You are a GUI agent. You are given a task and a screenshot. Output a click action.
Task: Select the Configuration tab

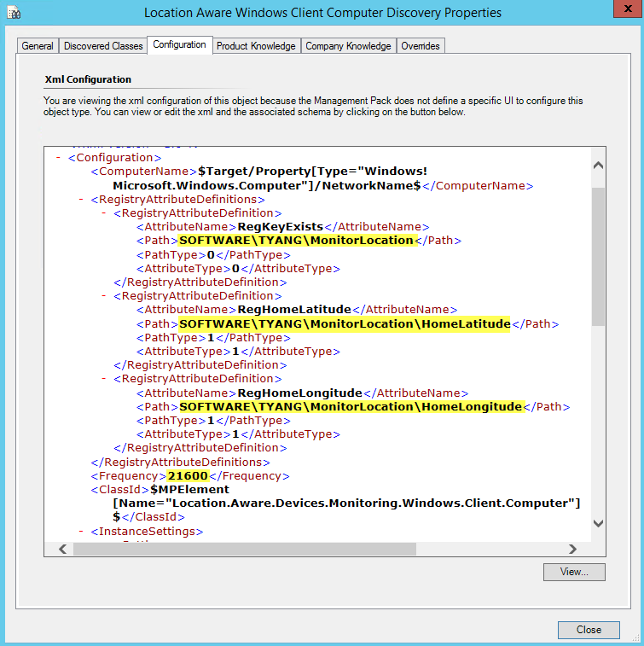tap(179, 44)
